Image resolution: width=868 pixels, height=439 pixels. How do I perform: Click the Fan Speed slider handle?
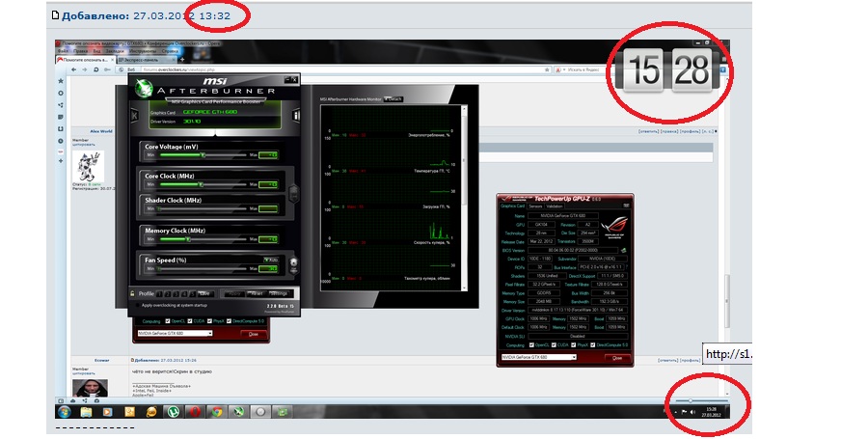159,268
